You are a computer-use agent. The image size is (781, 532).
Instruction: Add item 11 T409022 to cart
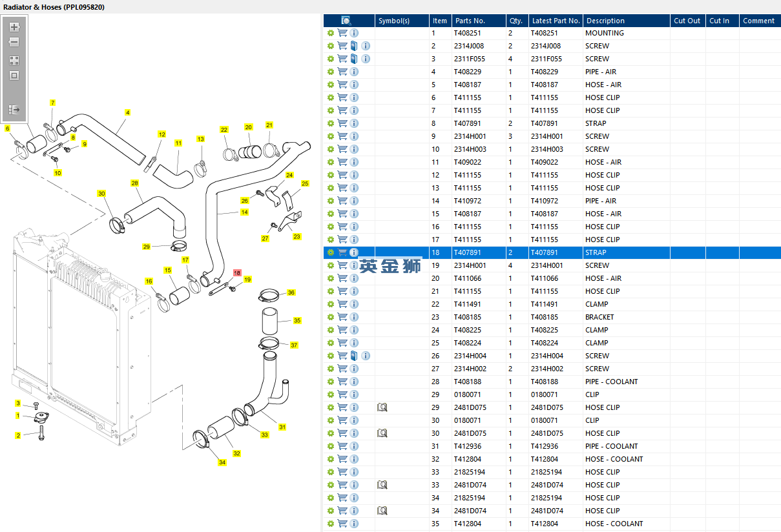[342, 162]
